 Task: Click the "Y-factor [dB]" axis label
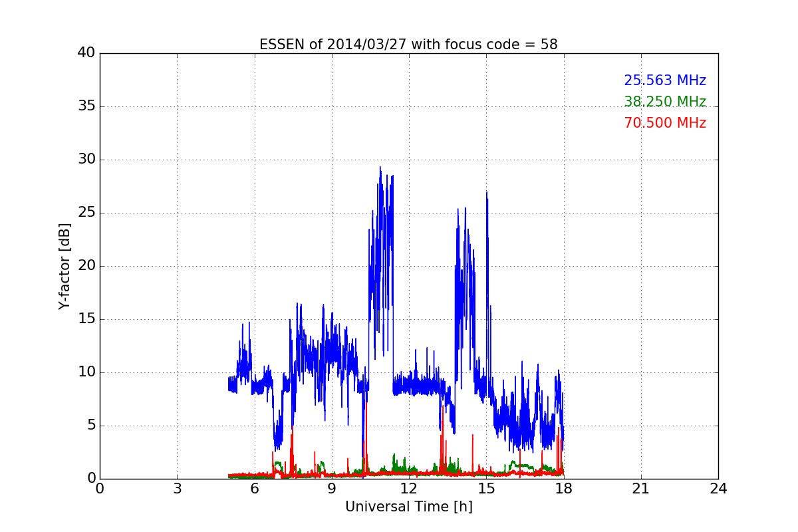[65, 266]
